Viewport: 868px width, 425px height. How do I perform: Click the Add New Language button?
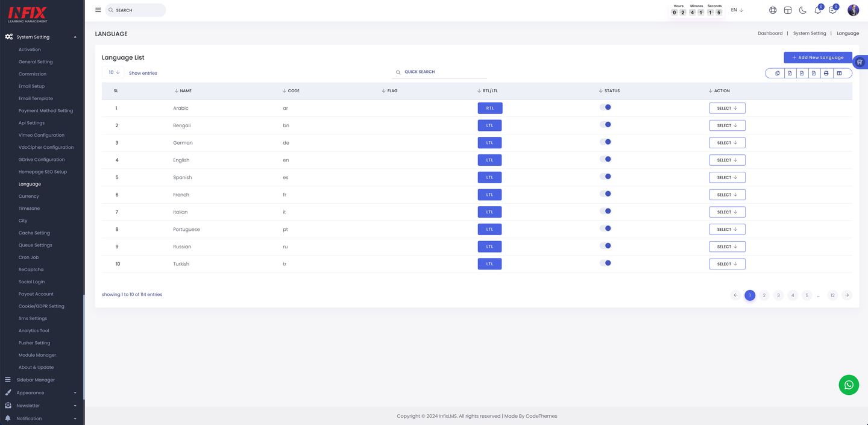click(818, 57)
